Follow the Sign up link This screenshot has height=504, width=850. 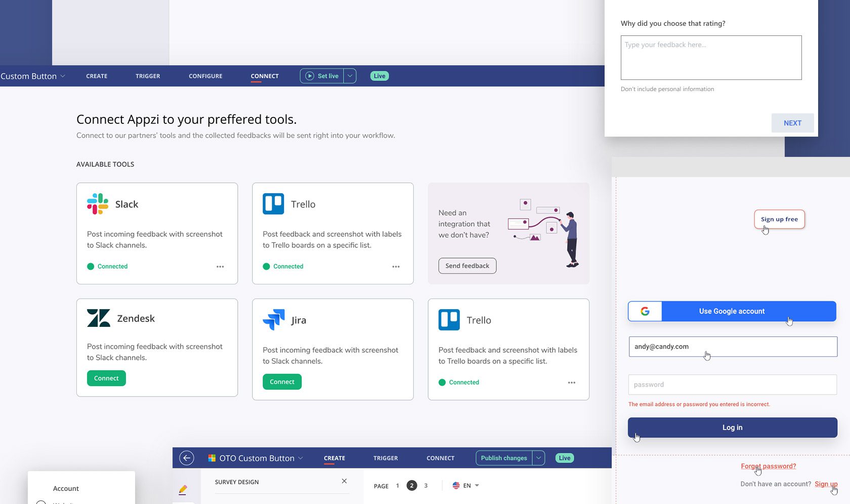(x=826, y=484)
